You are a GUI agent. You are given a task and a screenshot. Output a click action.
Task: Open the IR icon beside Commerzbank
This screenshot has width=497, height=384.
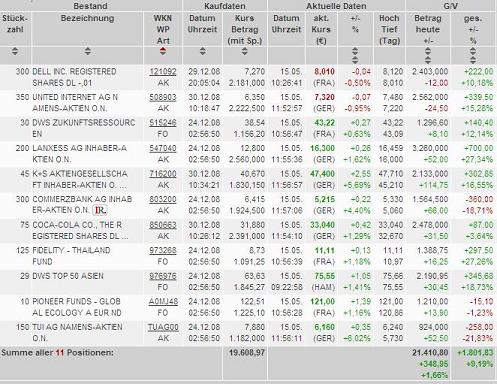pyautogui.click(x=100, y=210)
